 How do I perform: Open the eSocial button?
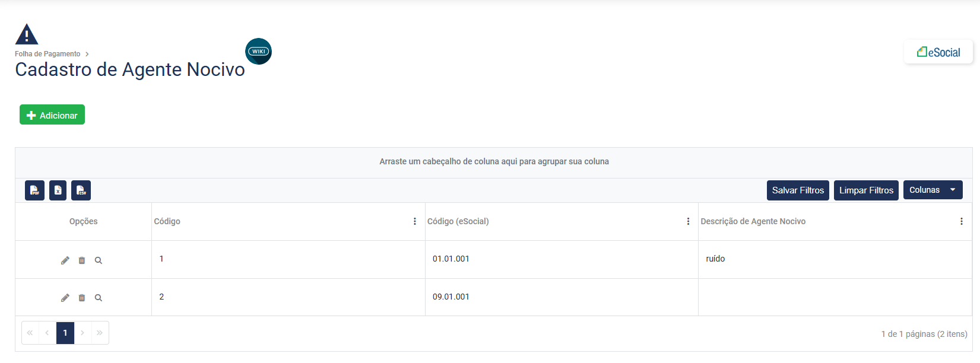938,52
